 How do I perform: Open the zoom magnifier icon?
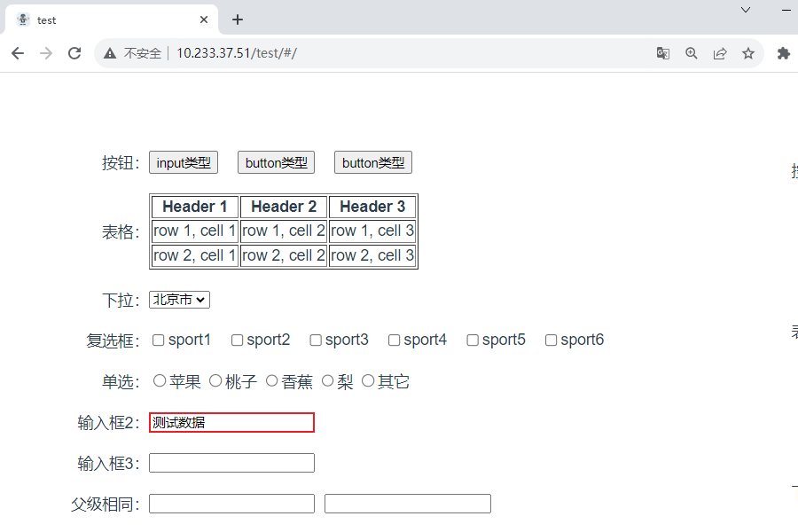pos(692,53)
